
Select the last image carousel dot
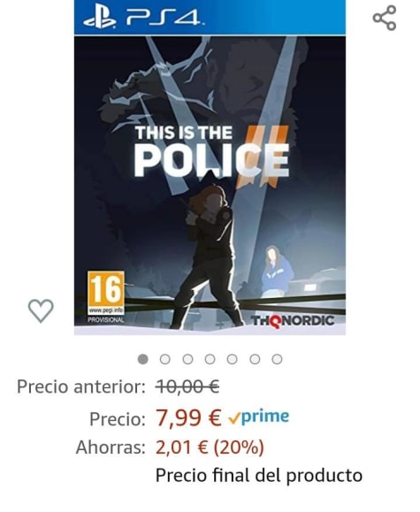click(x=277, y=359)
